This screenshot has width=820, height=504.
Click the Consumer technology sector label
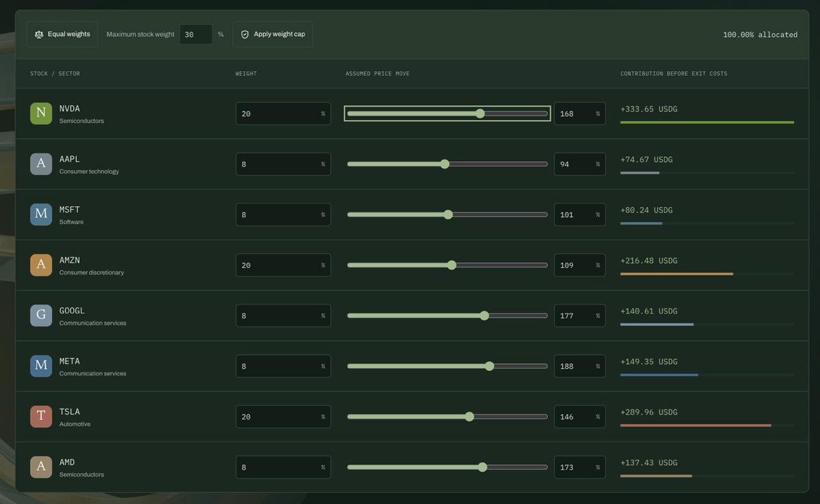point(89,171)
